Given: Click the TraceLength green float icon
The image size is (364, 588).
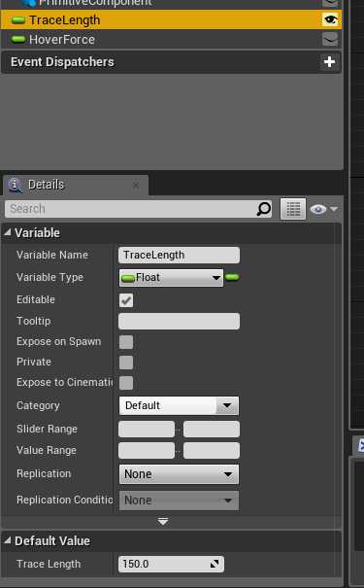Looking at the screenshot, I should 18,19.
